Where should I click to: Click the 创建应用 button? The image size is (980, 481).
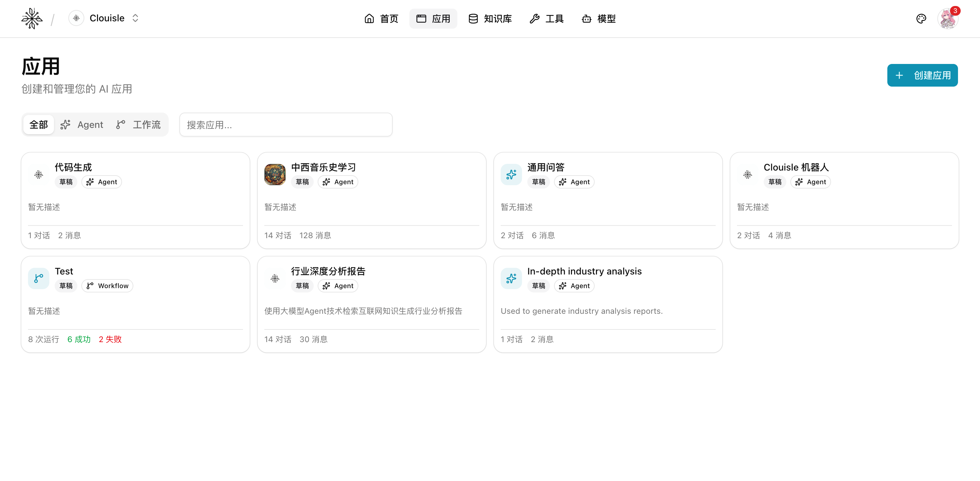(x=922, y=75)
